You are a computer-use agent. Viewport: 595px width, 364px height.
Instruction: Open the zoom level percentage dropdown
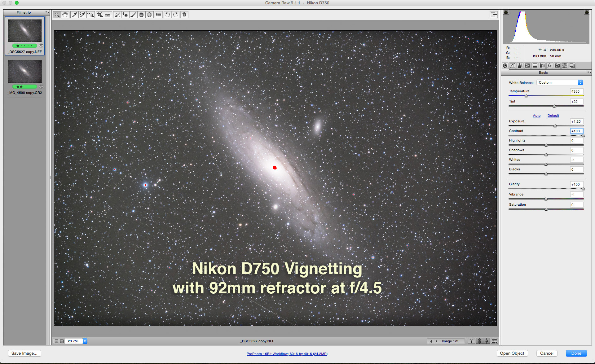tap(85, 341)
